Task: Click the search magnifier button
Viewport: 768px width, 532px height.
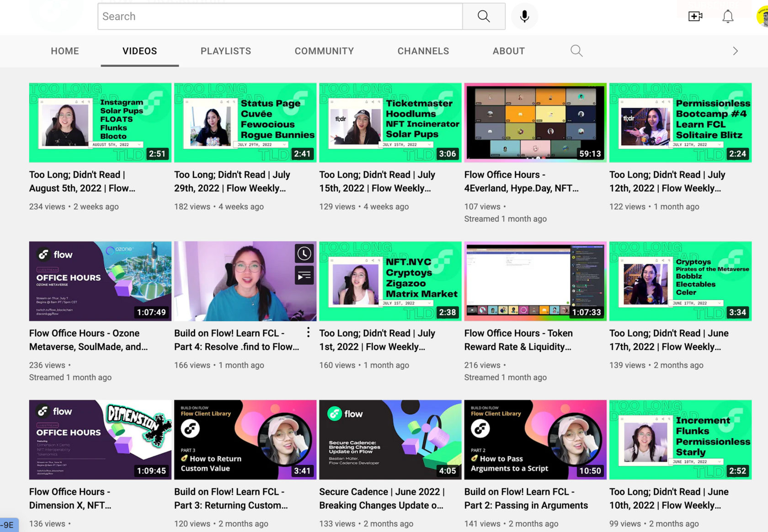Action: pos(484,16)
